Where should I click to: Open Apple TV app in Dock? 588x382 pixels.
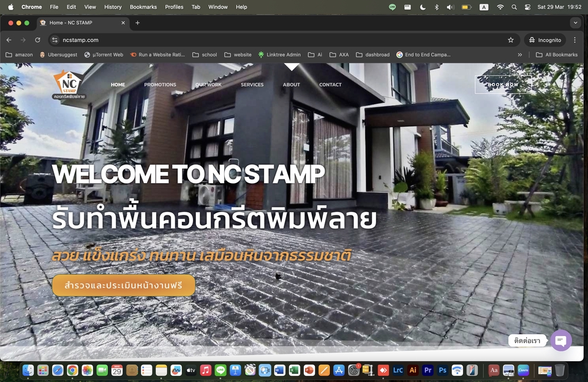191,370
